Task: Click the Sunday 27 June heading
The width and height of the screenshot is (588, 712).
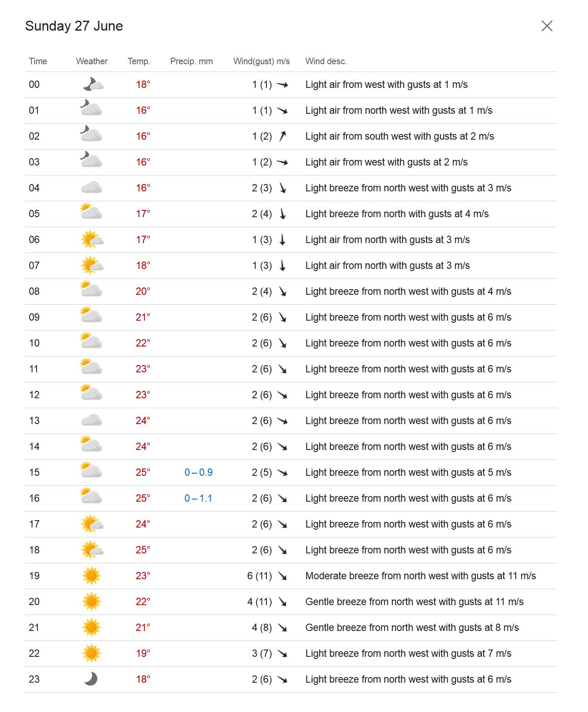Action: 74,26
